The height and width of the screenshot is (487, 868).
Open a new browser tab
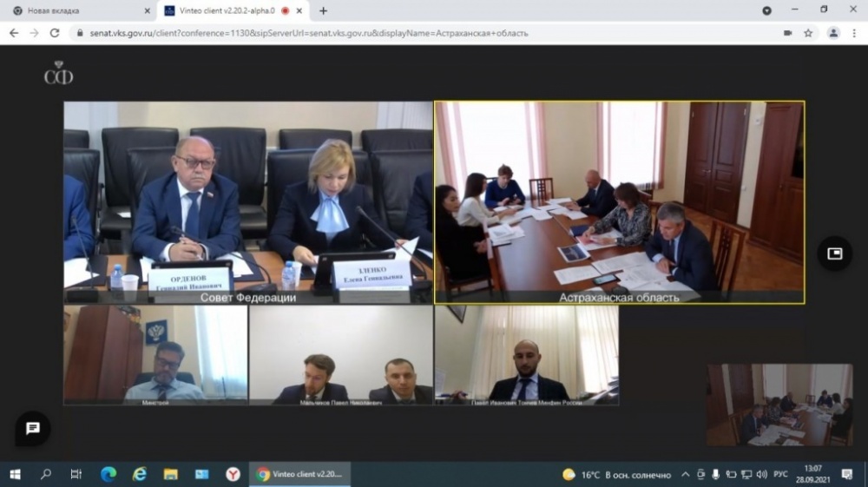tap(323, 10)
